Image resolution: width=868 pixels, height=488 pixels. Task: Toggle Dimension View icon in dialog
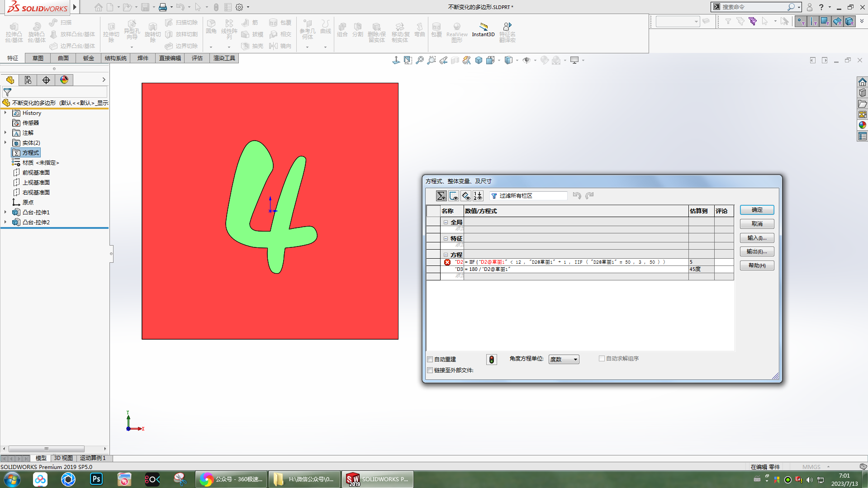pos(465,196)
